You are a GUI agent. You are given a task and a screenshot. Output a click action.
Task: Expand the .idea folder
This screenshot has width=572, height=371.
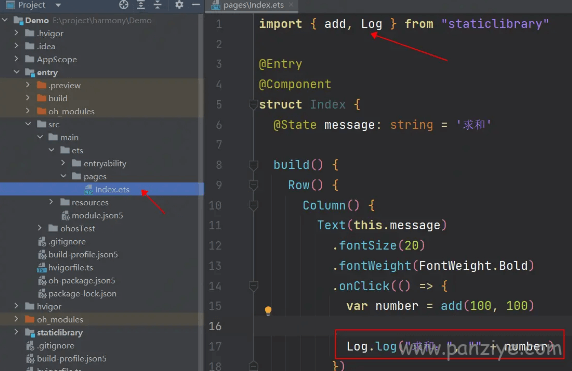click(16, 46)
